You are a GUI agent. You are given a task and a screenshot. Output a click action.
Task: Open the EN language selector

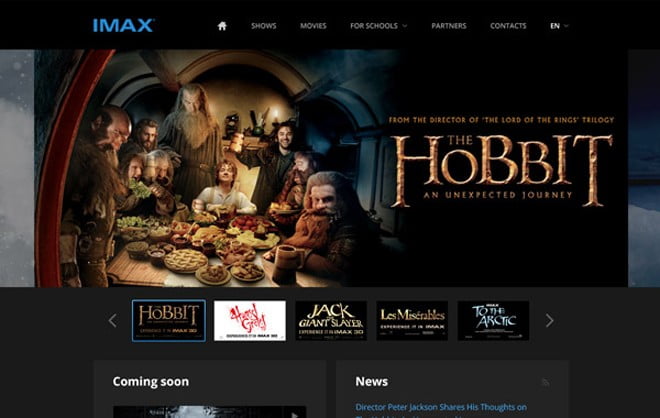pyautogui.click(x=559, y=26)
